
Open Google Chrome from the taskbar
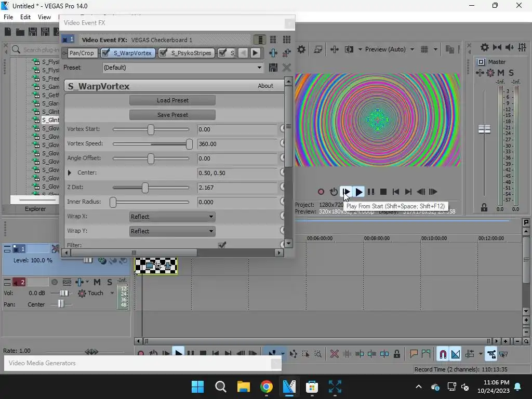coord(267,387)
